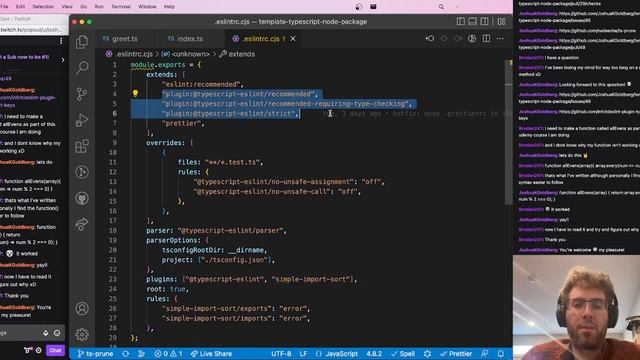The height and width of the screenshot is (360, 640).
Task: Click the "eslint:recommended" string on line 3
Action: [x=201, y=84]
